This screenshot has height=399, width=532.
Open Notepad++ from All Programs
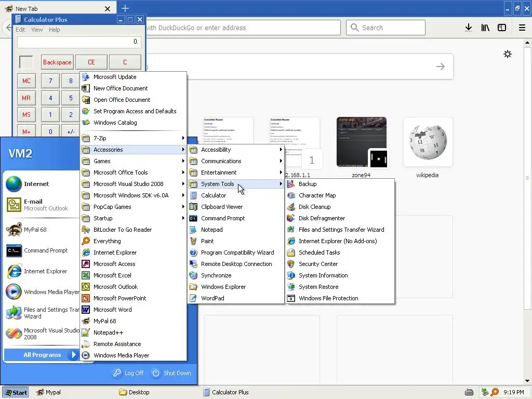[134, 332]
